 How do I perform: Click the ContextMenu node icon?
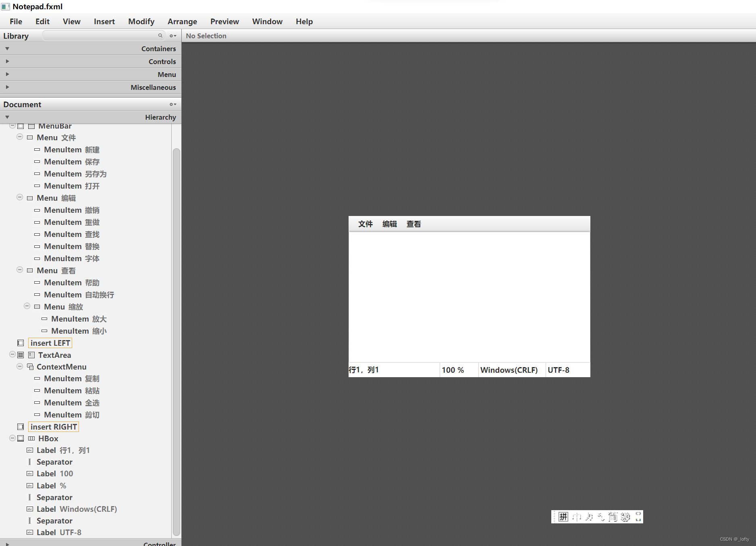pos(30,367)
